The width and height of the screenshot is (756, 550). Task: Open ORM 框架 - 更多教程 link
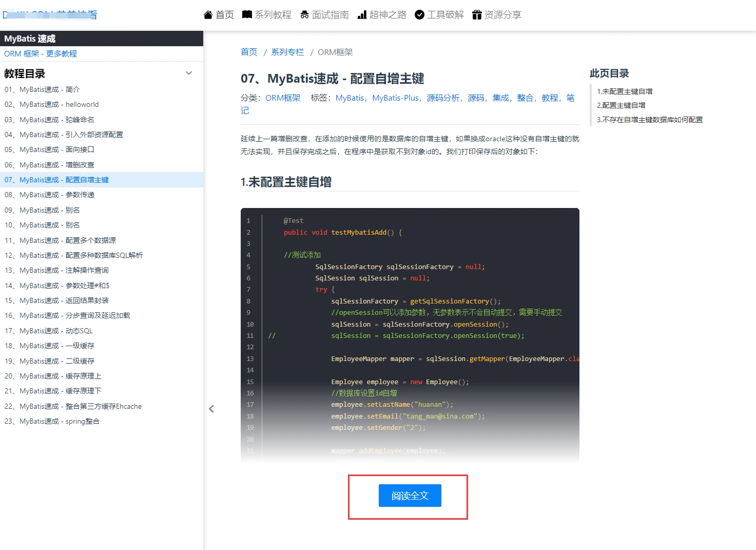click(x=41, y=54)
